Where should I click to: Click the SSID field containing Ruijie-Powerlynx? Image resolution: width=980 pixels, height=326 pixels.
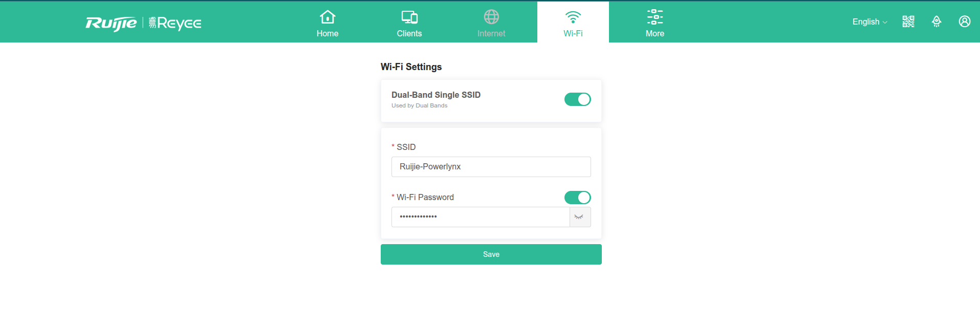click(x=491, y=167)
